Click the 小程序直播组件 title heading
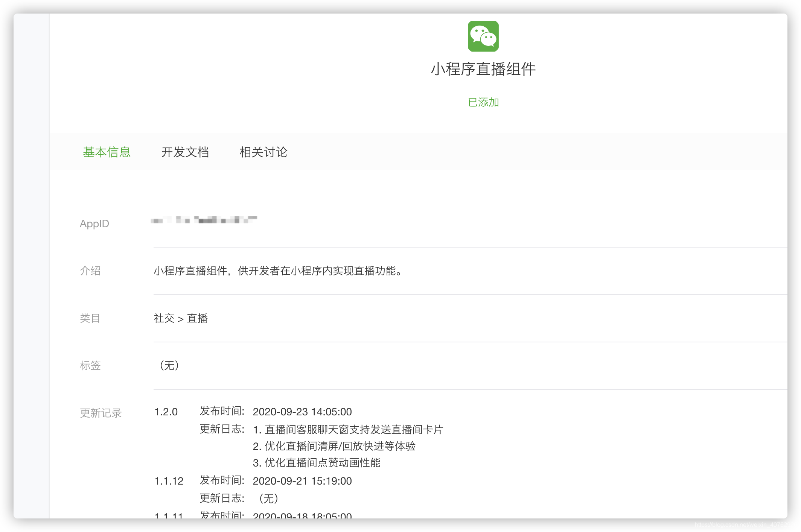The image size is (801, 532). (483, 69)
